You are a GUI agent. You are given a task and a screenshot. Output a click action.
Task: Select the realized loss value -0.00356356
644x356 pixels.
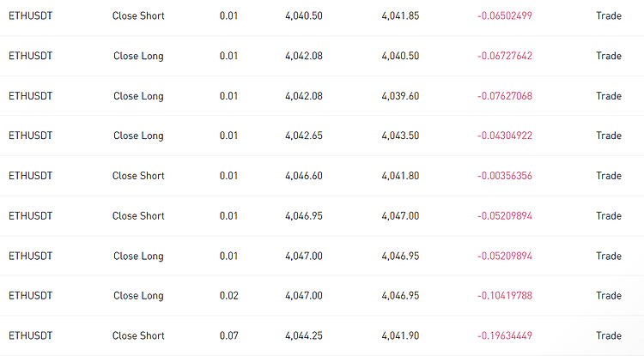pos(505,176)
